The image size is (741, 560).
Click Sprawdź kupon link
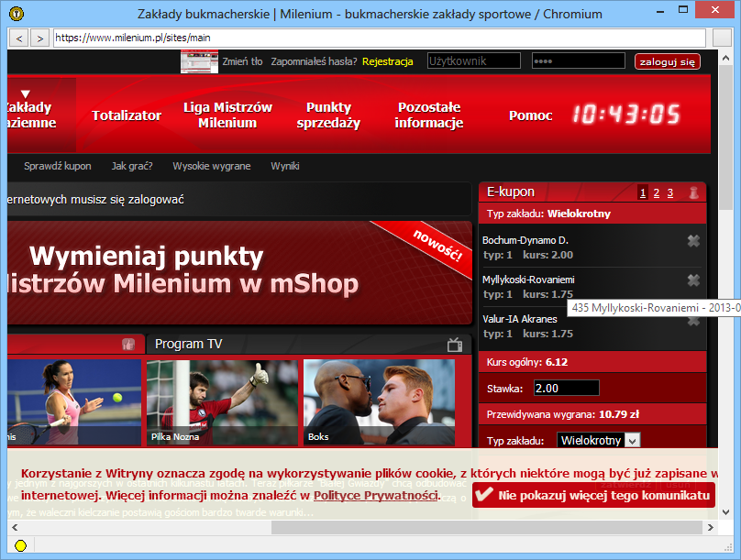coord(58,166)
